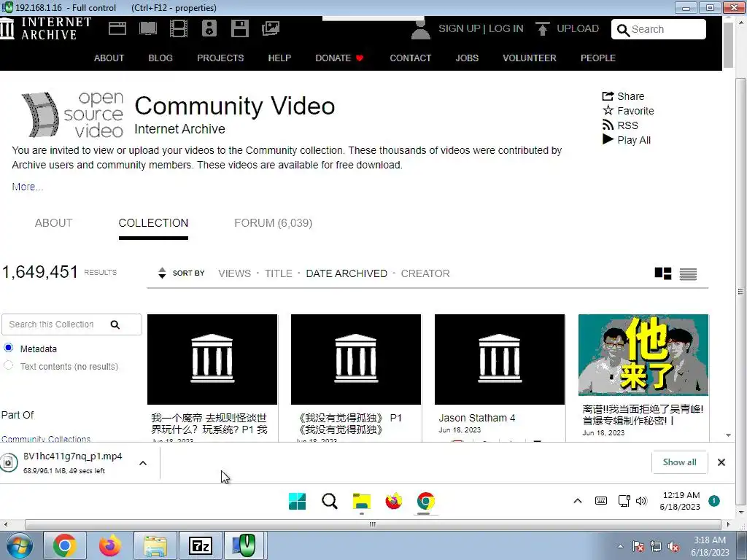Click the RSS feed icon
747x560 pixels.
point(608,125)
